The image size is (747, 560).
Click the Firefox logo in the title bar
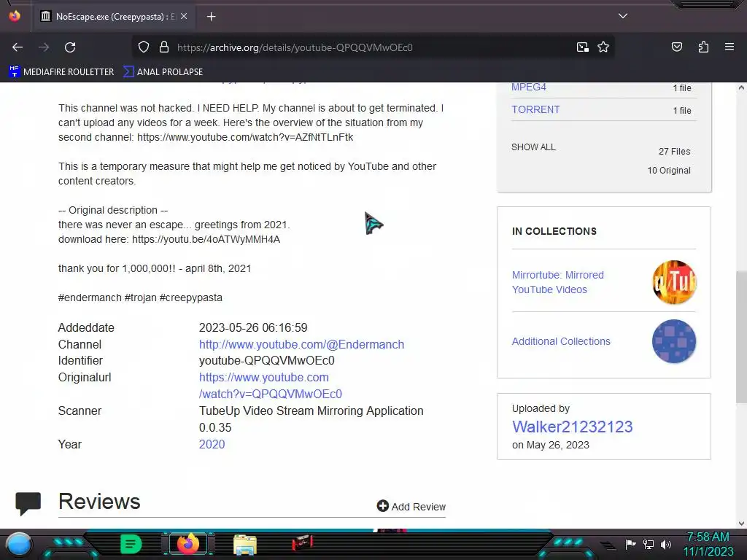coord(15,16)
